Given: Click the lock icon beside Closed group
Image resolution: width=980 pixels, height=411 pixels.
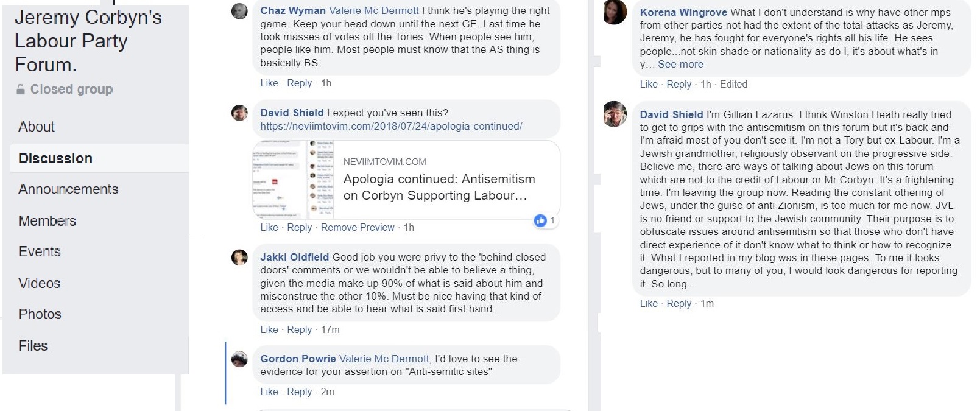Looking at the screenshot, I should 21,90.
